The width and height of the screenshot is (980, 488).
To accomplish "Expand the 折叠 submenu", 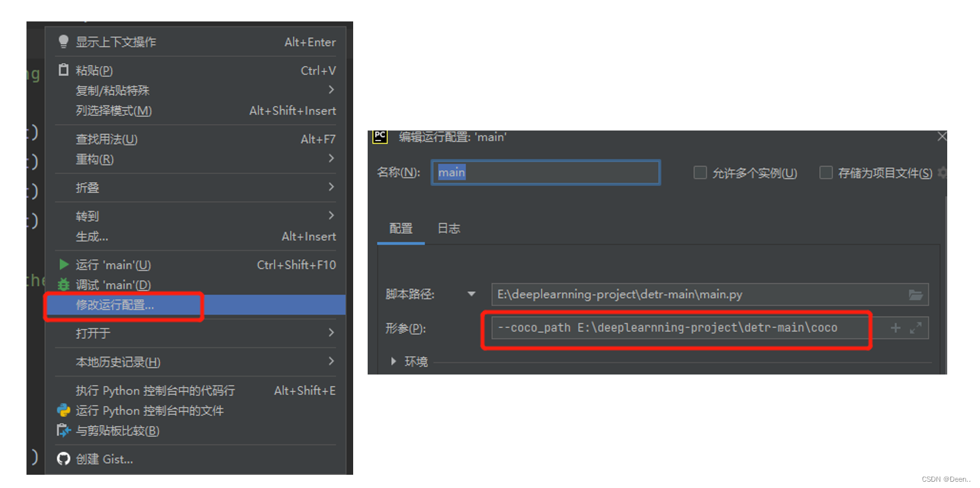I will click(x=332, y=187).
